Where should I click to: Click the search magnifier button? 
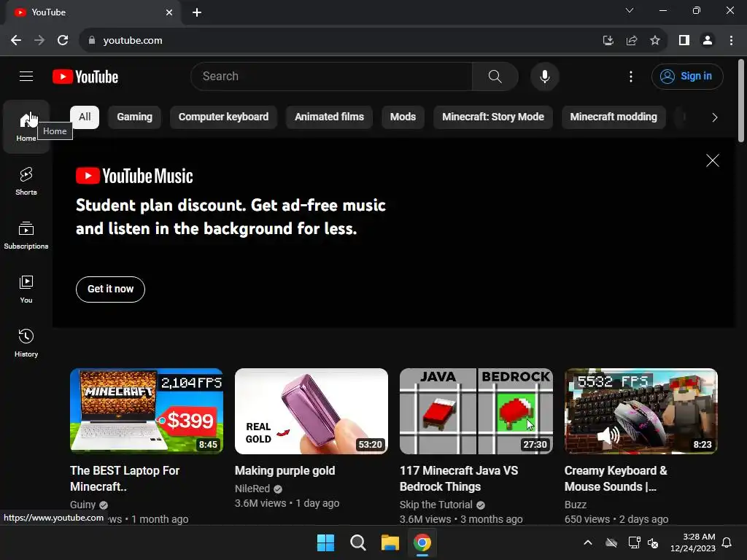point(495,76)
